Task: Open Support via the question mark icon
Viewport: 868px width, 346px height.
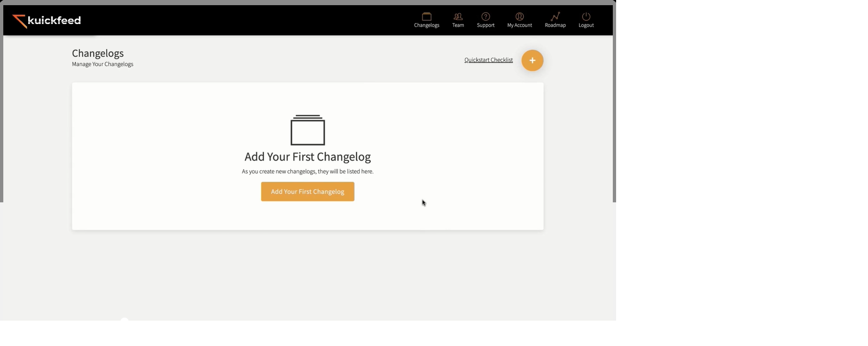Action: 485,16
